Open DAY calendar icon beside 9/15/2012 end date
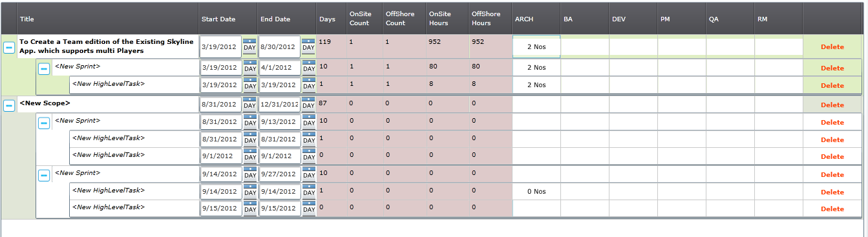The image size is (868, 237). tap(308, 209)
